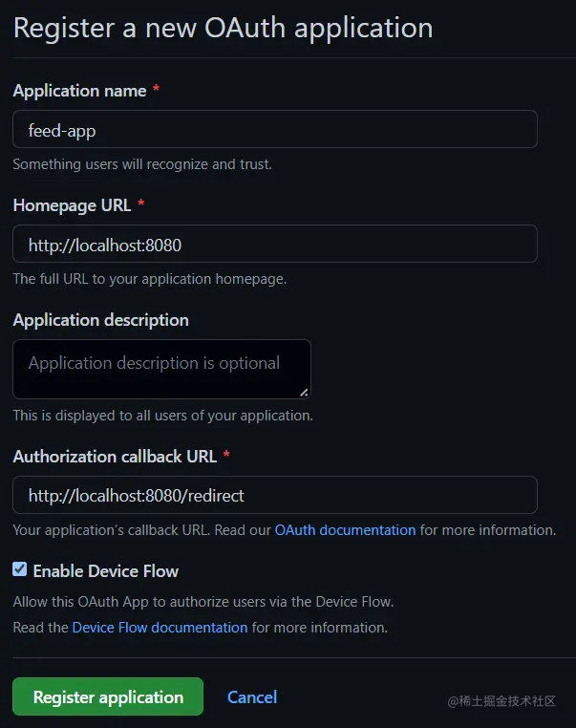This screenshot has height=728, width=576.
Task: Click the Homepage URL label
Action: click(x=72, y=205)
